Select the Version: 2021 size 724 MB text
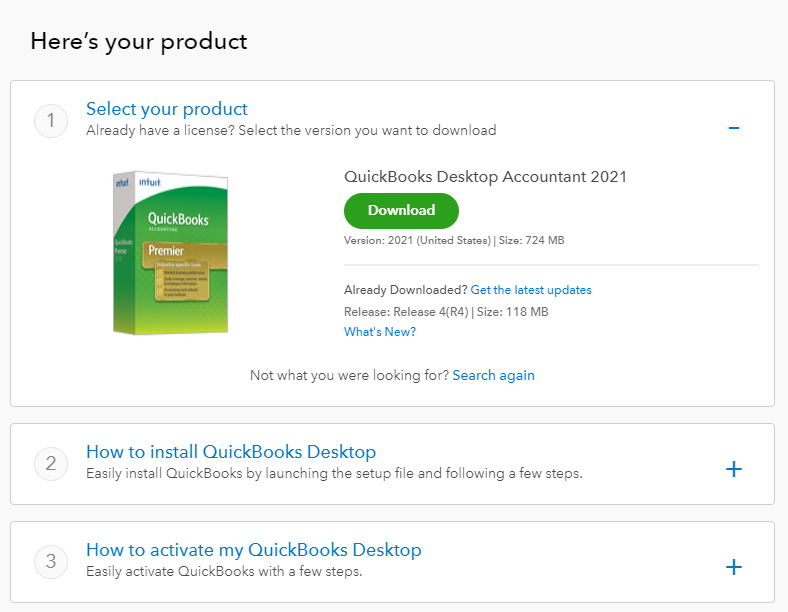The image size is (788, 612). click(454, 240)
